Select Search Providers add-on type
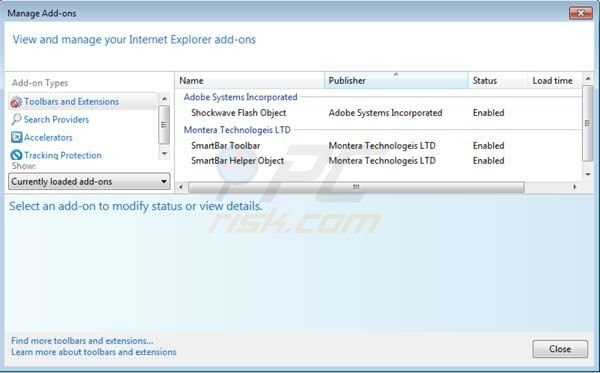Screen dimensions: 600x373 pos(56,119)
